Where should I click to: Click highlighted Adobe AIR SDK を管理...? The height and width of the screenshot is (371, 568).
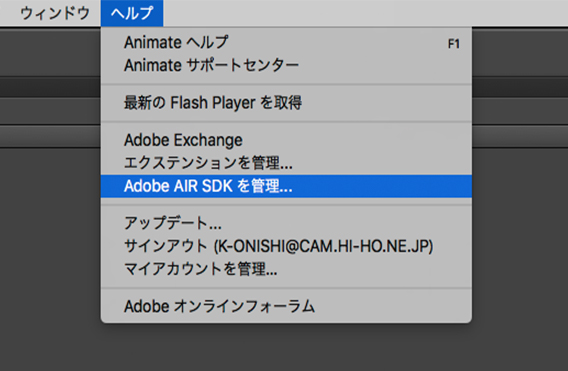(x=286, y=186)
